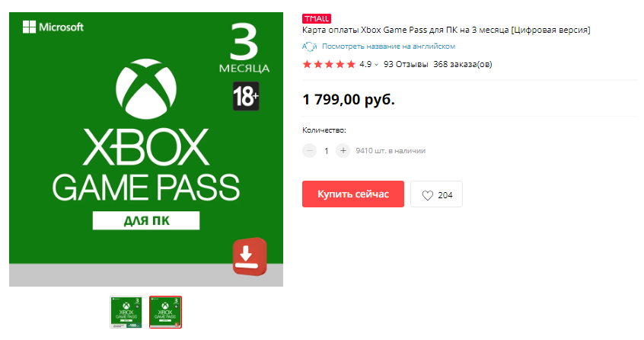Click the translate icon beside English title link
Viewport: 644px width, 340px height.
click(x=309, y=47)
